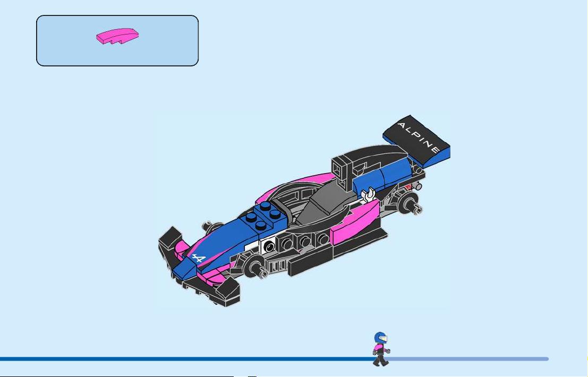Click the build progress bar track
The image size is (588, 377).
click(274, 359)
